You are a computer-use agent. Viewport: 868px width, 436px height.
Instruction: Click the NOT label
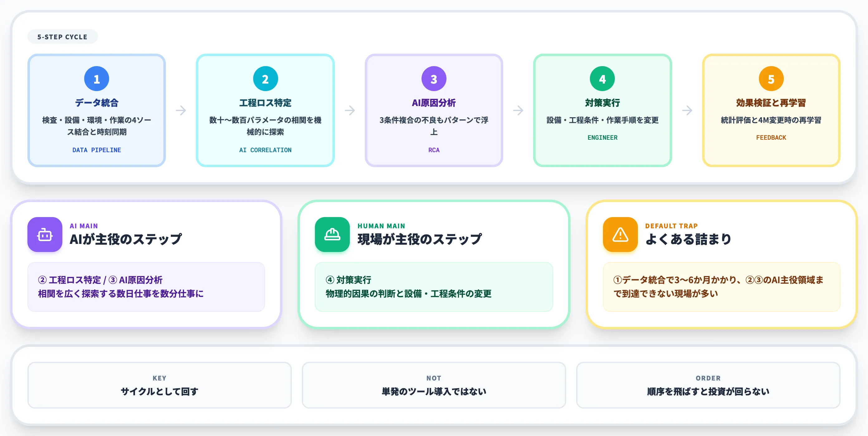tap(434, 378)
